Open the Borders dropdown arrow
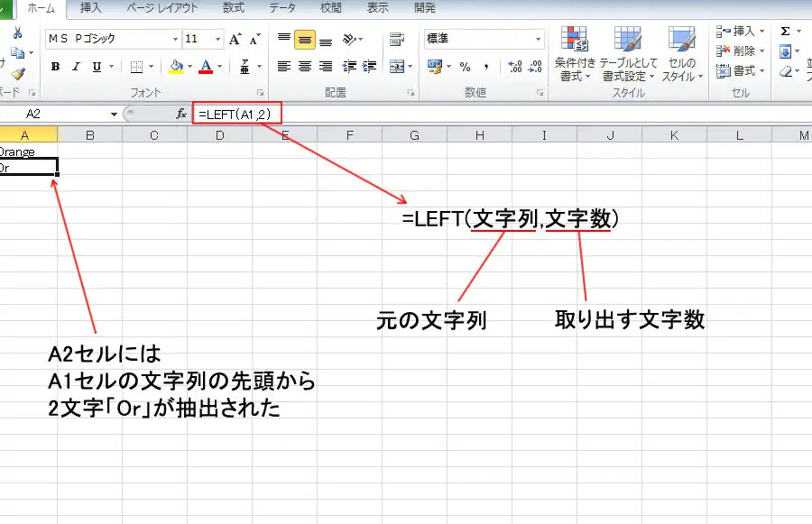The image size is (812, 524). click(x=152, y=65)
